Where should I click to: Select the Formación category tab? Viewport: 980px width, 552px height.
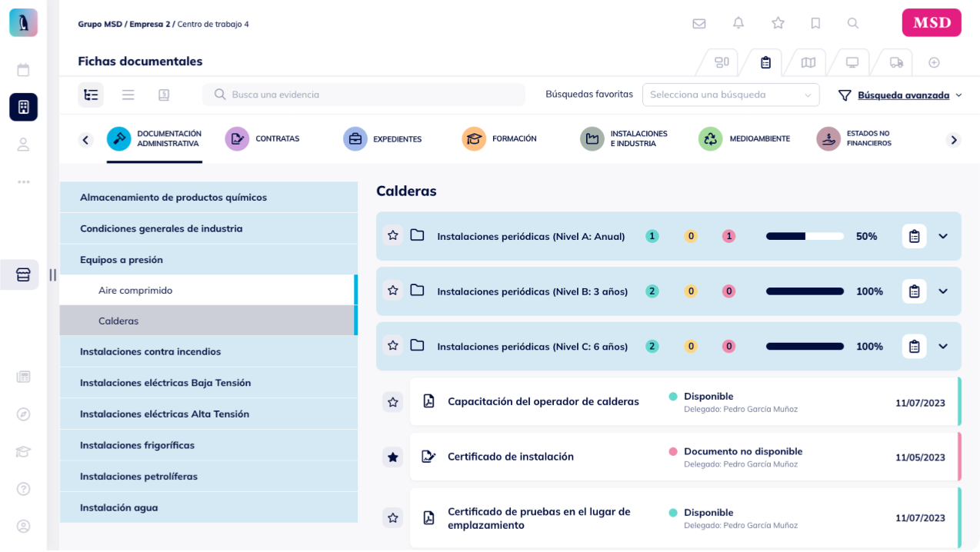[x=499, y=139]
